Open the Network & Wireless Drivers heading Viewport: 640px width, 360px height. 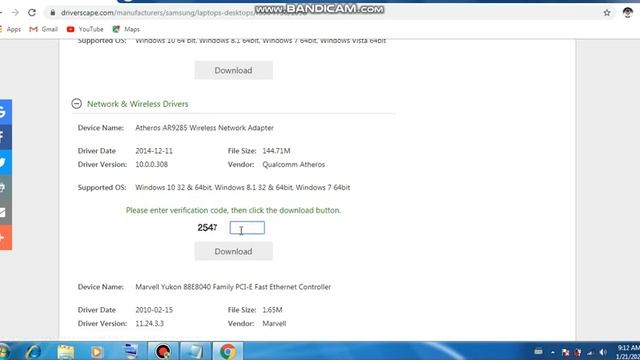coord(138,104)
